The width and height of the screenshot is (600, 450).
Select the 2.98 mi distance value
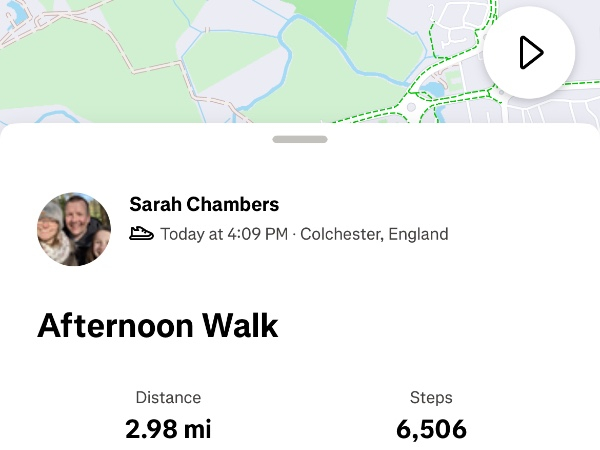(168, 429)
